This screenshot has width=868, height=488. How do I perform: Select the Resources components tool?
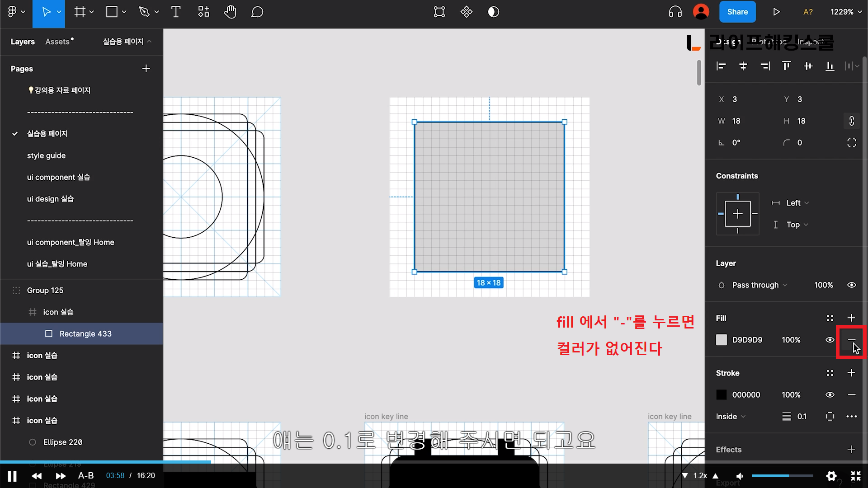tap(203, 12)
